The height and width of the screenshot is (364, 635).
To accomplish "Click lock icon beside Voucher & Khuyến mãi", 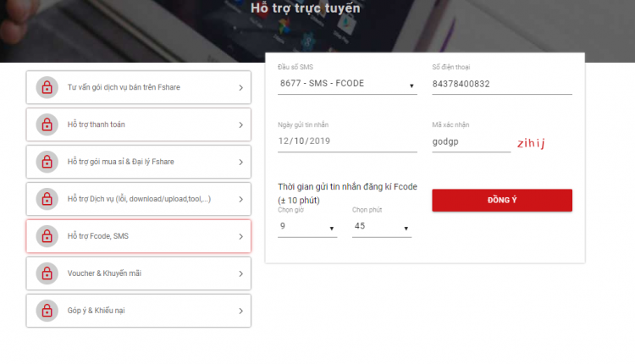I will coord(47,273).
